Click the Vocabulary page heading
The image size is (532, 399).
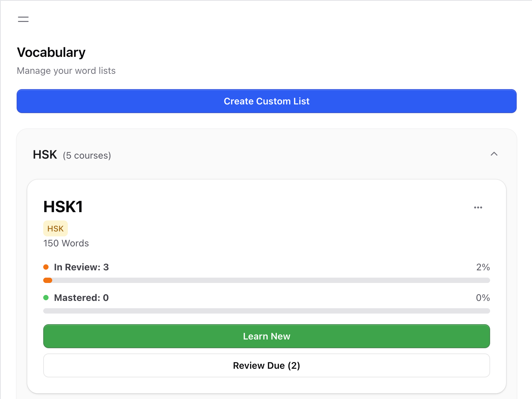51,53
